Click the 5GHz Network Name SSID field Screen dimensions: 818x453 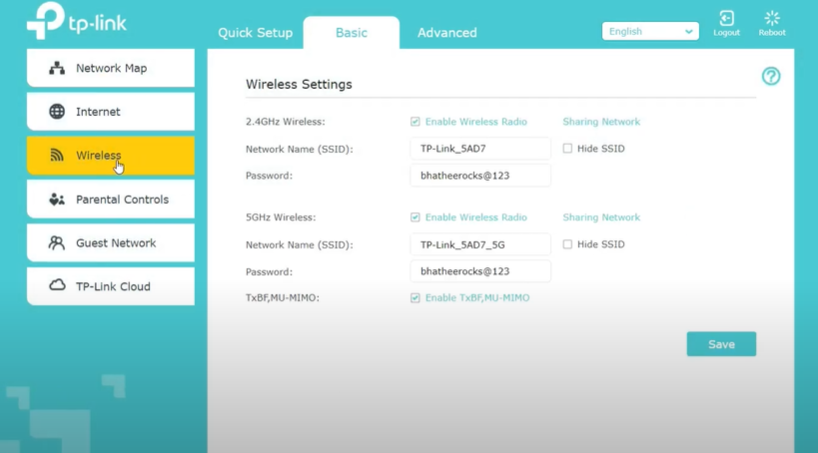click(x=480, y=244)
